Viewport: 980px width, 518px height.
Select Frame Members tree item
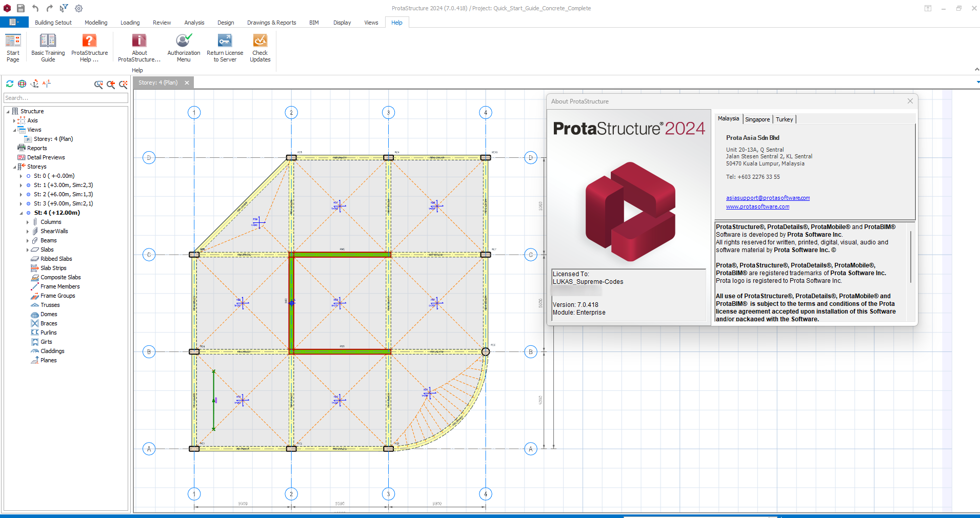(x=60, y=286)
